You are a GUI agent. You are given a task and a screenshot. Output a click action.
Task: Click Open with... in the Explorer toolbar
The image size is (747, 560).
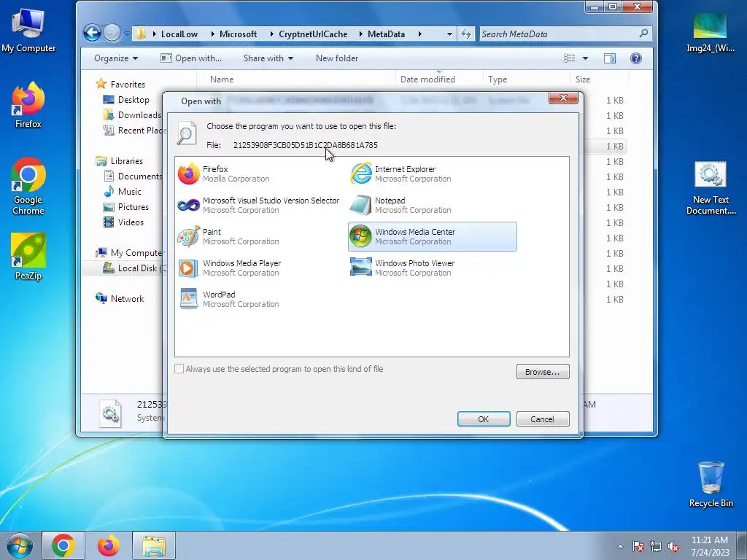(192, 58)
